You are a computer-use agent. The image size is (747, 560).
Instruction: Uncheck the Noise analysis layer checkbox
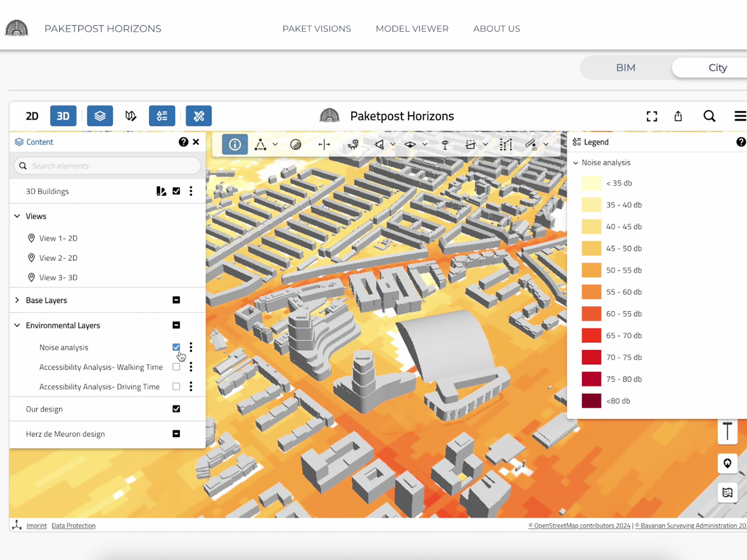pos(176,347)
